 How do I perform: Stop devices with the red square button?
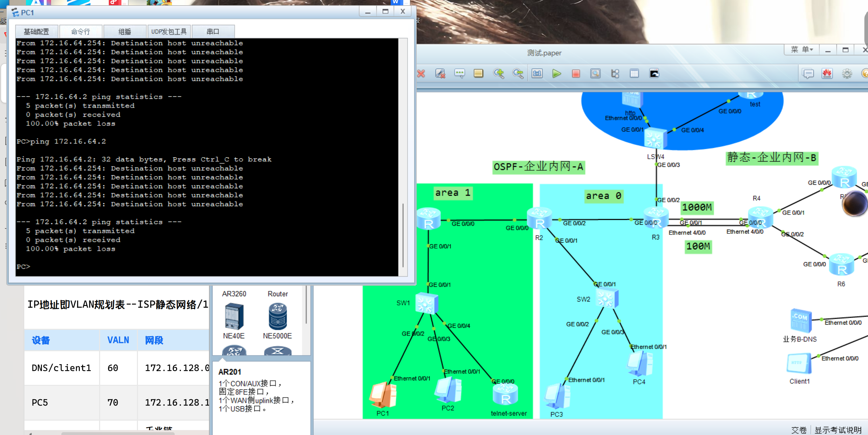point(576,74)
